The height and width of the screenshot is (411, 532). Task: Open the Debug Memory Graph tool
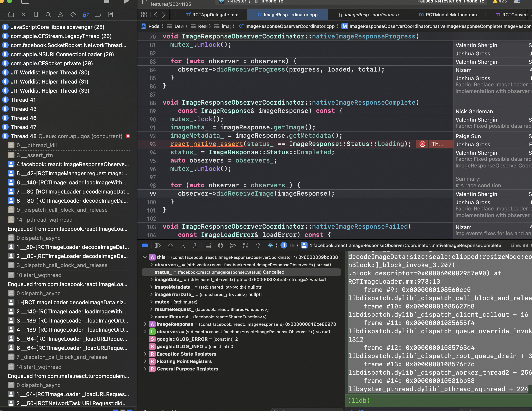pyautogui.click(x=233, y=245)
